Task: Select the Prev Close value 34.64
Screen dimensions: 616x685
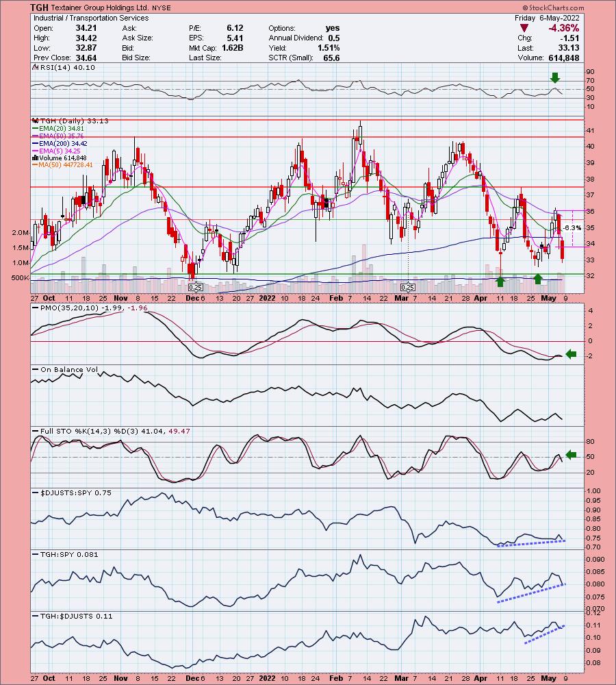Action: pyautogui.click(x=86, y=58)
